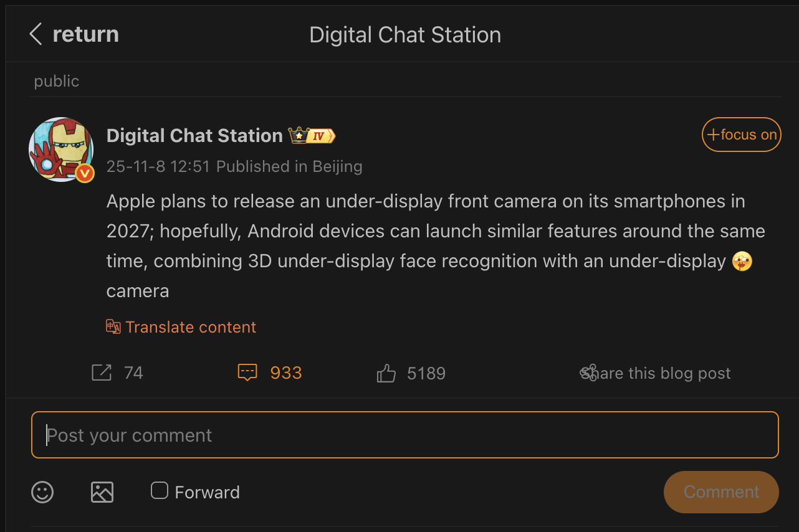Open the emoji picker smiley icon

point(42,492)
